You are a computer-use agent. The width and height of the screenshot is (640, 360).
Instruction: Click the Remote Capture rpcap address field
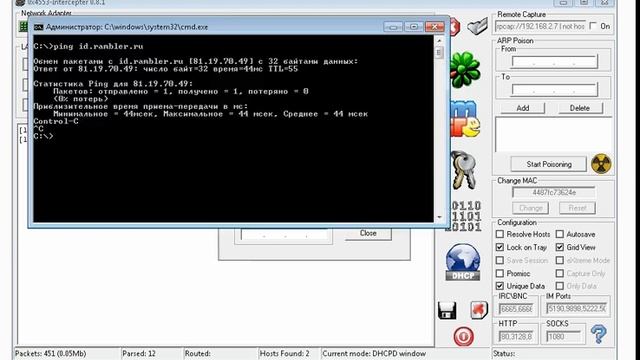point(540,26)
